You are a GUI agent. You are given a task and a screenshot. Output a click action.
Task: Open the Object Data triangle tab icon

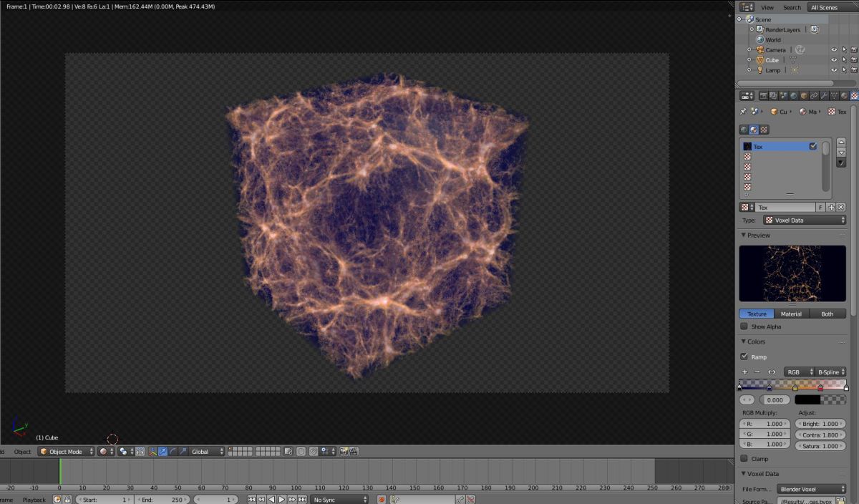pos(834,95)
